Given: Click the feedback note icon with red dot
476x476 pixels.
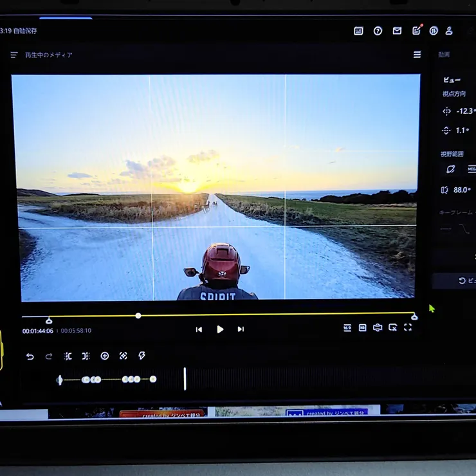Looking at the screenshot, I should (x=417, y=30).
